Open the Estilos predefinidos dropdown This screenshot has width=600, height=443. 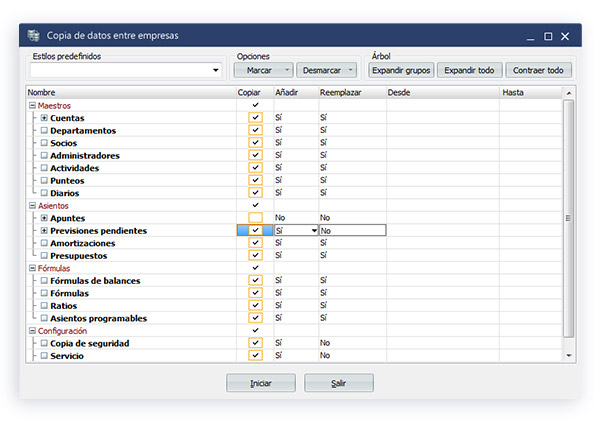pos(216,71)
